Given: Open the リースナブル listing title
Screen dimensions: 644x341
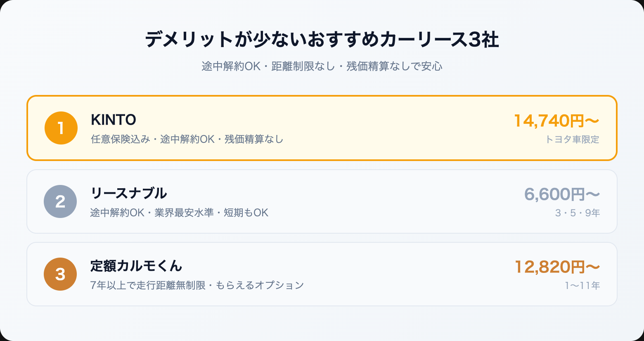Looking at the screenshot, I should tap(129, 193).
